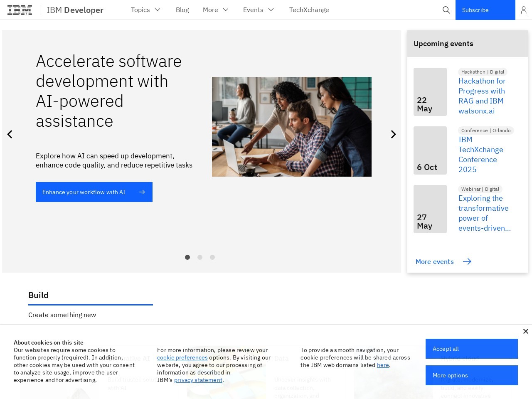Screen dimensions: 532x399
Task: Select the first carousel indicator dot
Action: (x=187, y=257)
